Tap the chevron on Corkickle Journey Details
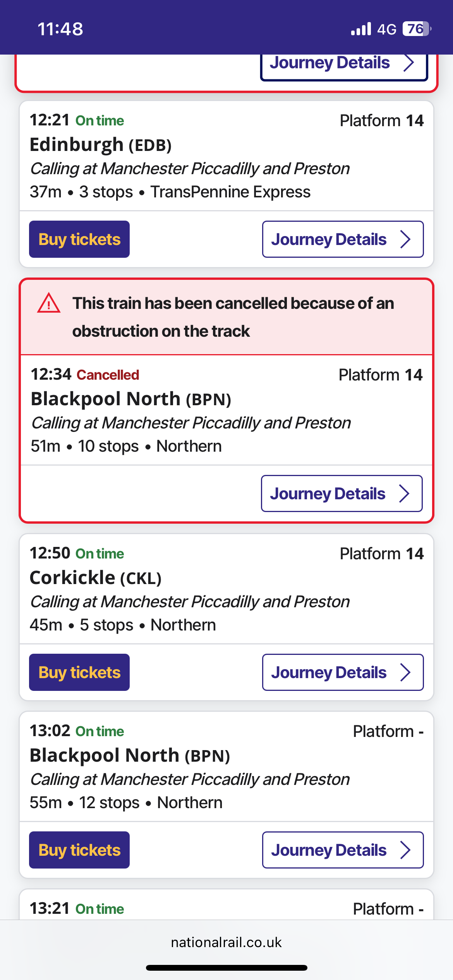This screenshot has height=980, width=453. tap(405, 672)
